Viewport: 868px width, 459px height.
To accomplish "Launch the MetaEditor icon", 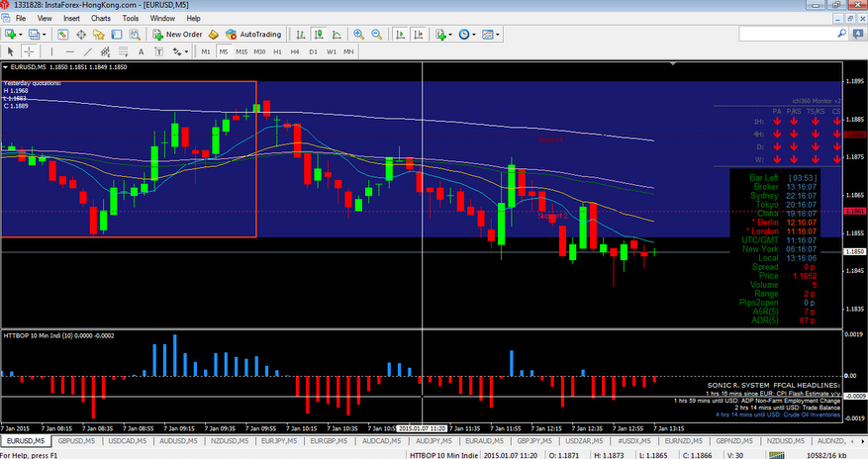I will coord(214,35).
